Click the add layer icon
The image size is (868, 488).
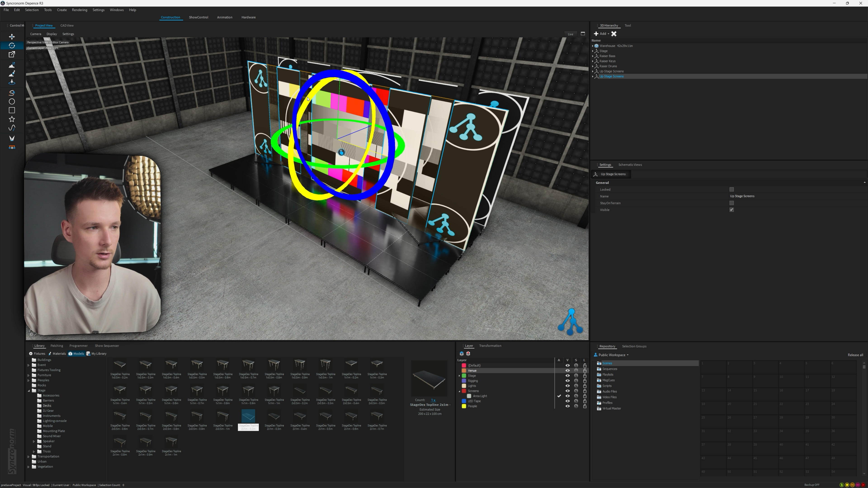(462, 354)
